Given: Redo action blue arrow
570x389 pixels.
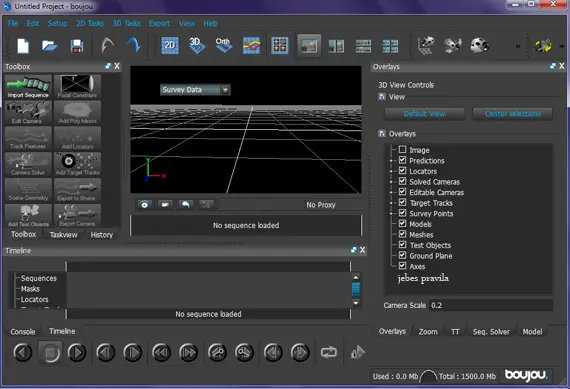Looking at the screenshot, I should [x=132, y=46].
